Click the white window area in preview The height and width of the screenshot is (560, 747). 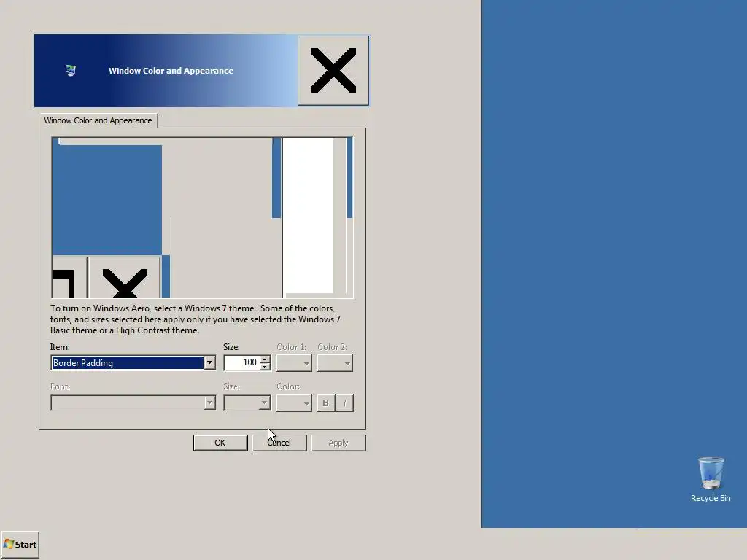(309, 216)
